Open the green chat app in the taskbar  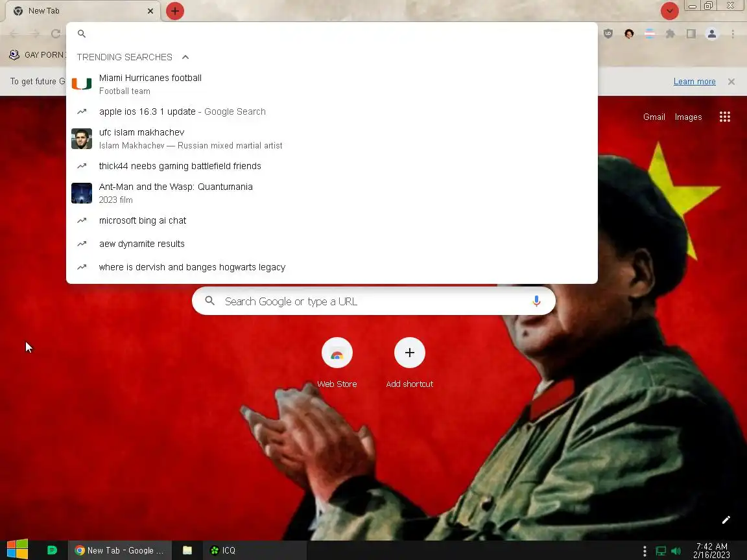click(53, 550)
